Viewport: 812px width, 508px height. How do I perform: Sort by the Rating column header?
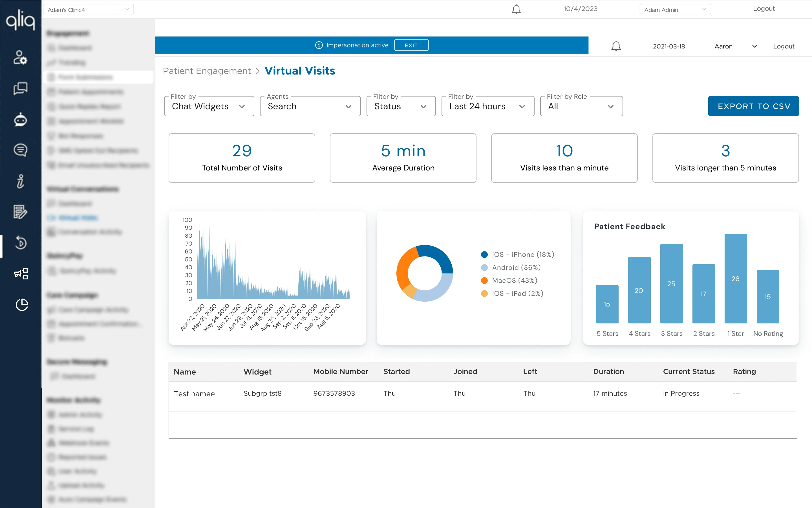point(744,372)
